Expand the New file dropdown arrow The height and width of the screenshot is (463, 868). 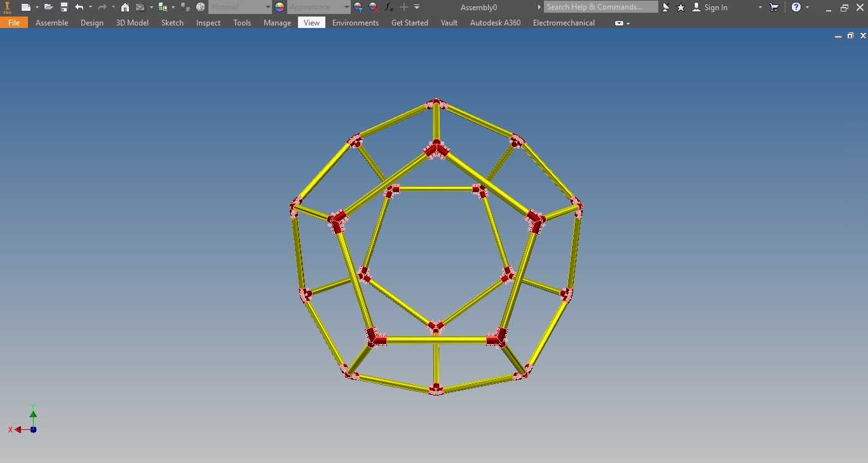pos(37,7)
